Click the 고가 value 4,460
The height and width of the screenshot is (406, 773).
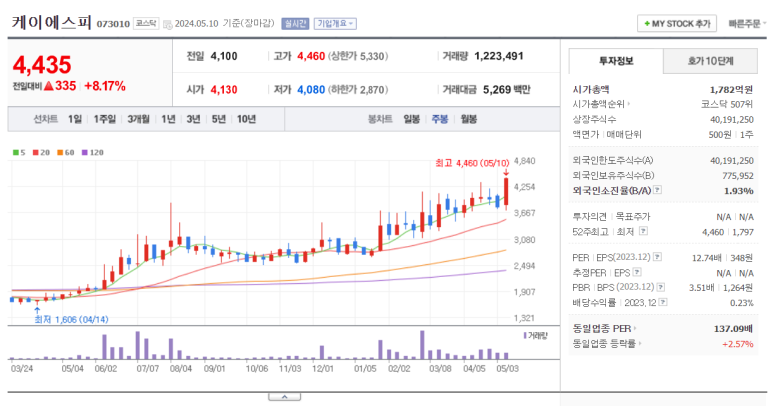click(311, 56)
